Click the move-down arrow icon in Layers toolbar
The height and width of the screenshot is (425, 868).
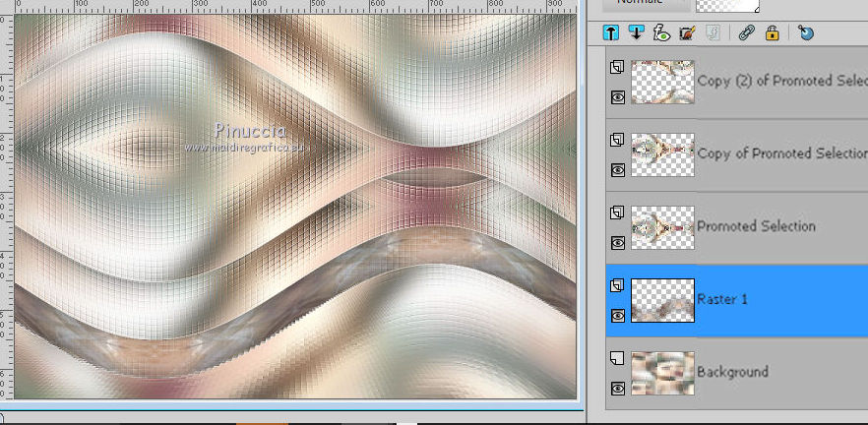point(636,32)
